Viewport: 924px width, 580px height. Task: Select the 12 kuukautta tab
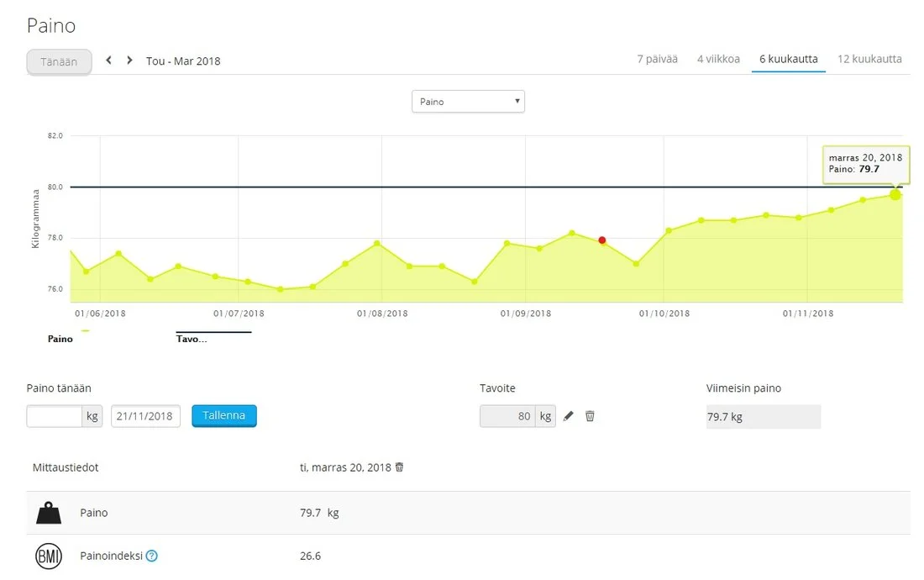click(x=869, y=59)
